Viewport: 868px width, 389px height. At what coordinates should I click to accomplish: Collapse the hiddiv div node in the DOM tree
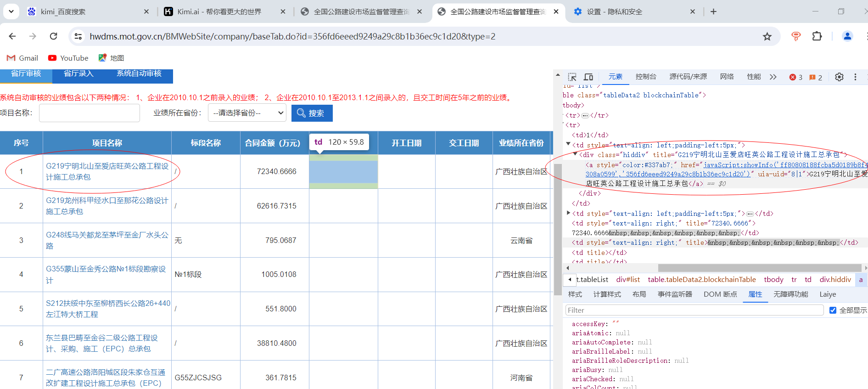pyautogui.click(x=576, y=155)
